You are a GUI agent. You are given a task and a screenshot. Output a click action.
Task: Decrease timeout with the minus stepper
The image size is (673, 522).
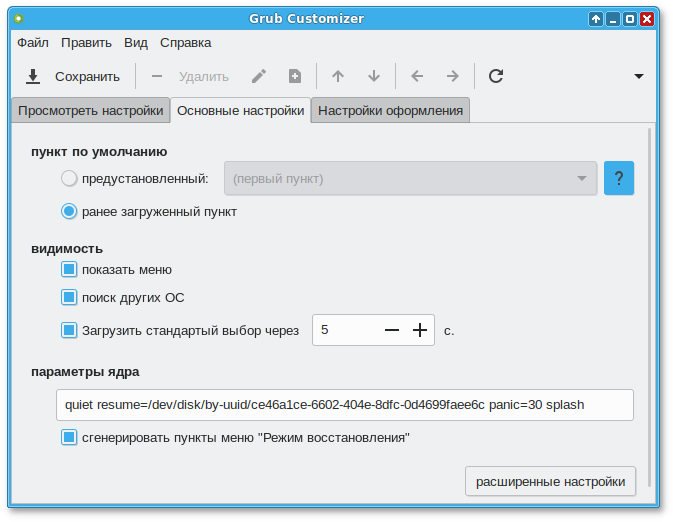pyautogui.click(x=391, y=330)
